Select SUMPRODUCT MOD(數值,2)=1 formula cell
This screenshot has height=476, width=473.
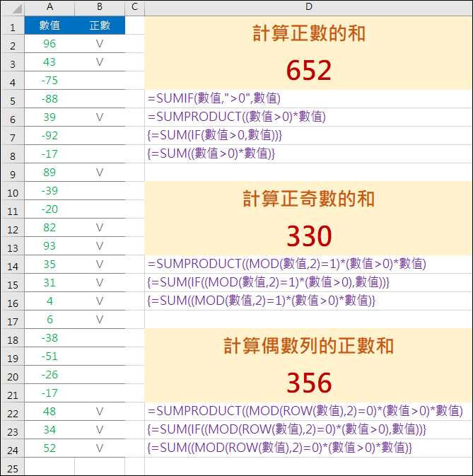[308, 264]
